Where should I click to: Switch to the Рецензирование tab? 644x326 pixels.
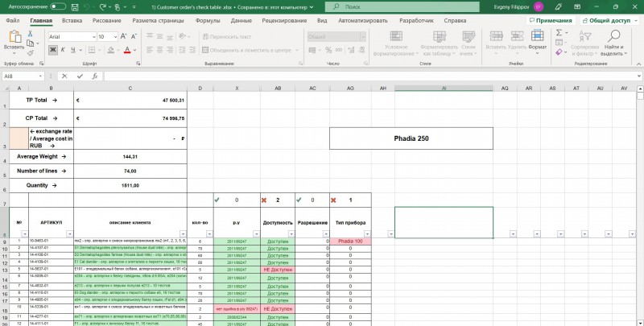[x=284, y=21]
